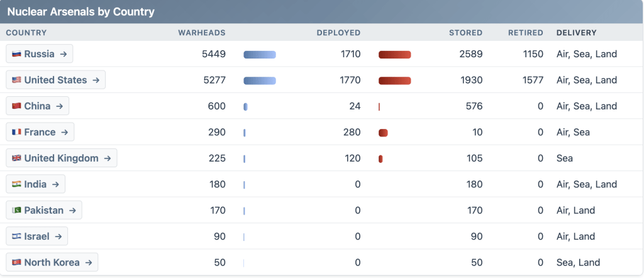644x278 pixels.
Task: Click United States red deployed bar
Action: pyautogui.click(x=394, y=81)
